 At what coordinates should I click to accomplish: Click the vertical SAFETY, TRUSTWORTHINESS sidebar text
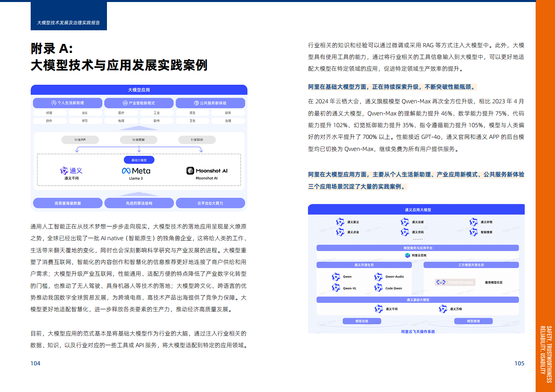click(546, 354)
